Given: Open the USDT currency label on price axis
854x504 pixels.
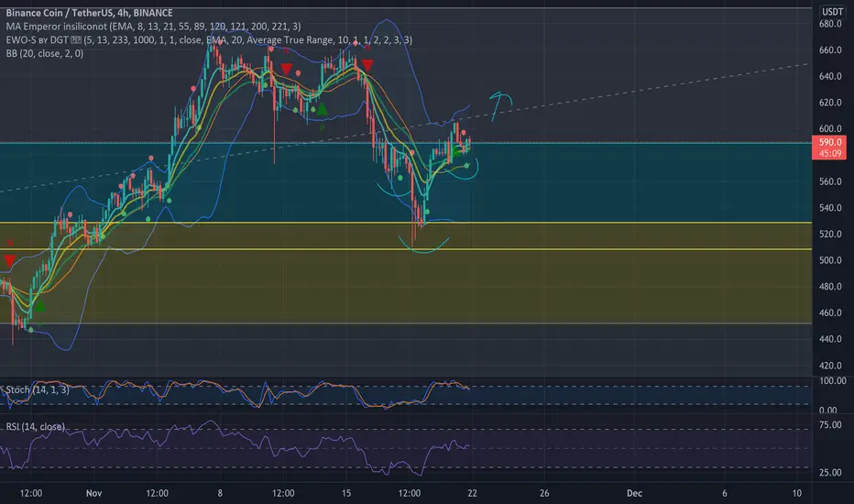Looking at the screenshot, I should 832,11.
